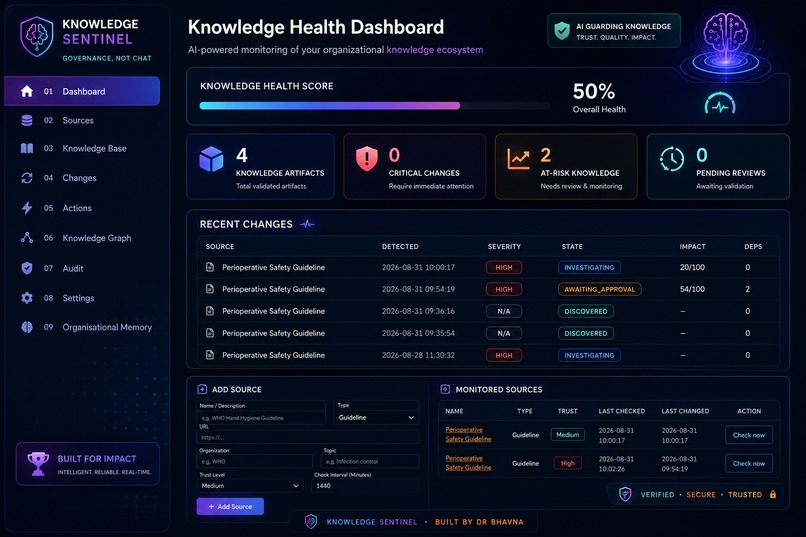Screen dimensions: 806x537
Task: Click the blue cube Knowledge Artifacts icon
Action: pyautogui.click(x=211, y=159)
